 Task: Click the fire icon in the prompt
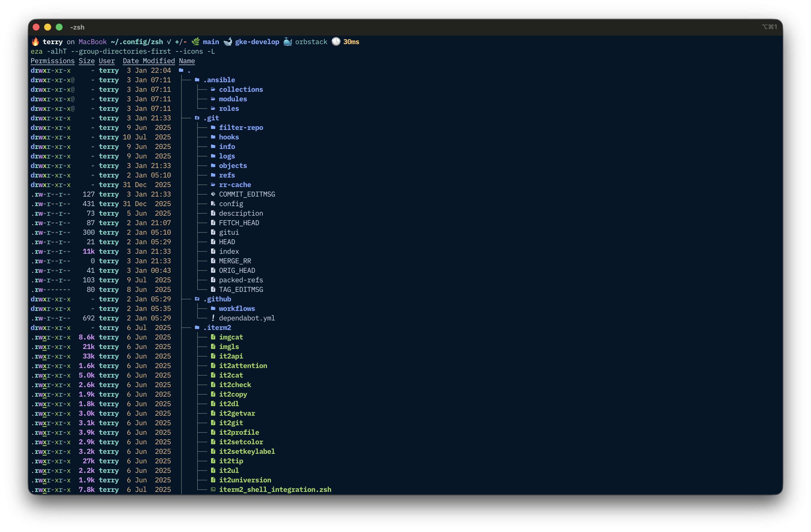(x=35, y=42)
